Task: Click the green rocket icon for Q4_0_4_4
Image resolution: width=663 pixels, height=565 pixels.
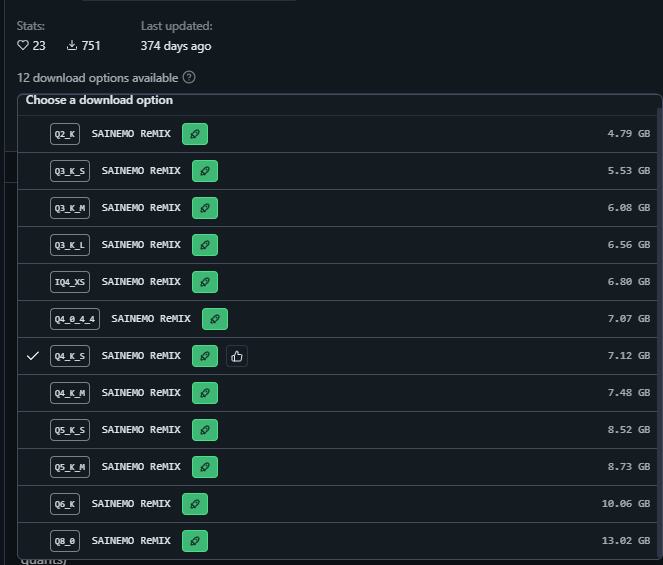Action: click(x=215, y=319)
